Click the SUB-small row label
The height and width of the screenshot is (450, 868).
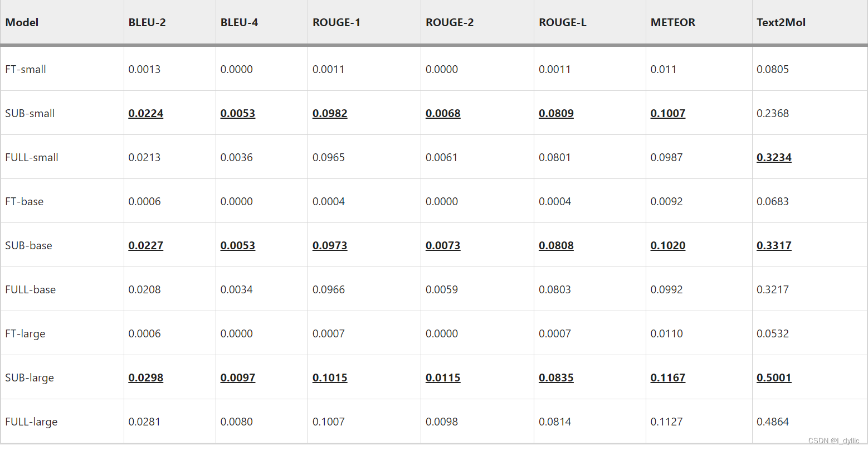pos(30,113)
